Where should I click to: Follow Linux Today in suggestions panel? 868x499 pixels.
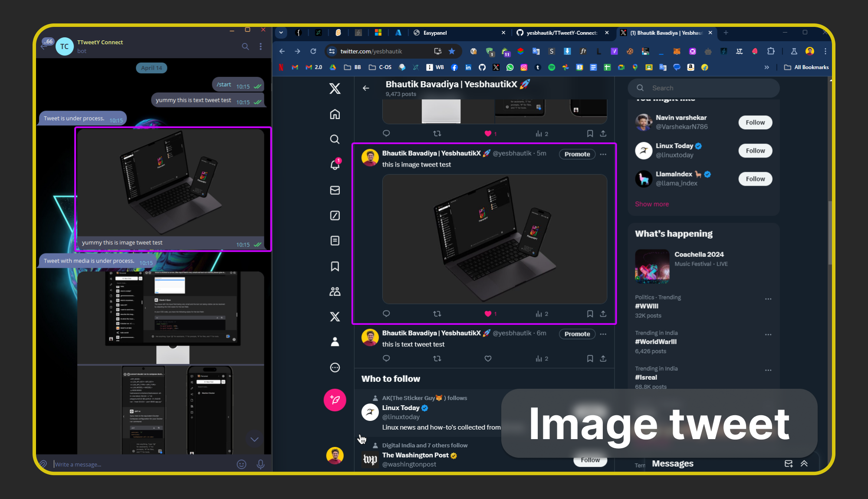click(755, 151)
